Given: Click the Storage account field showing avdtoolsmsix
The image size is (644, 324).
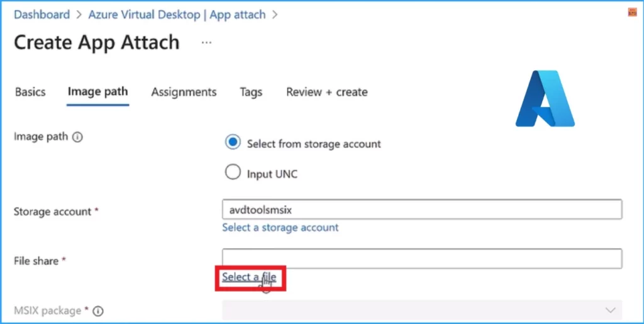Looking at the screenshot, I should point(421,209).
